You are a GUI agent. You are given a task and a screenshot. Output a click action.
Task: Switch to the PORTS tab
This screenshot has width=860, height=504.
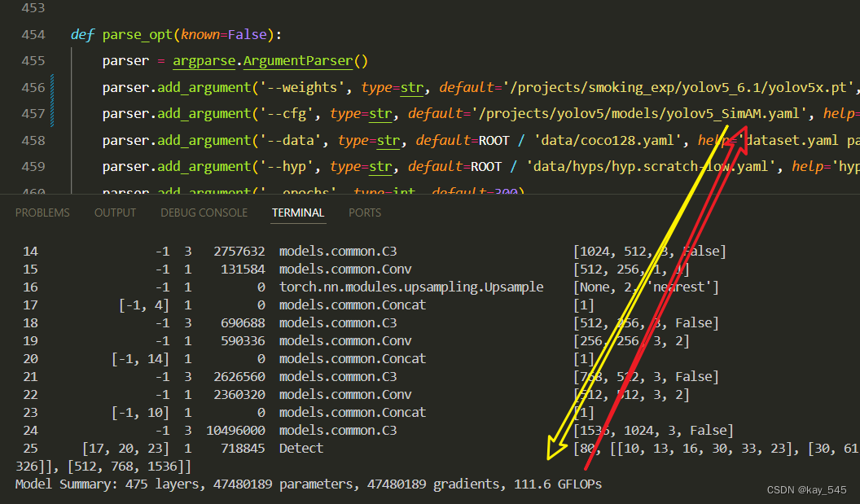365,213
